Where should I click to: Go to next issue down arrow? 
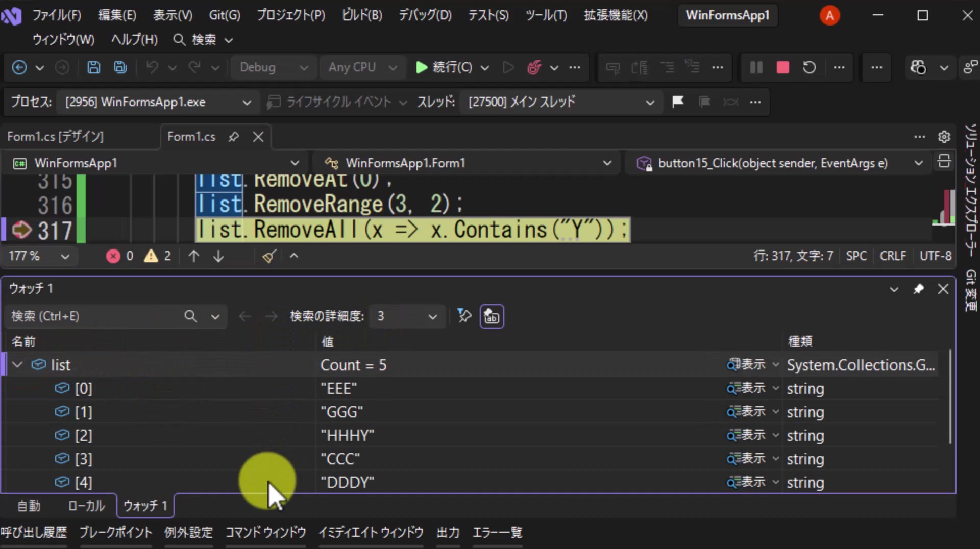tap(218, 256)
